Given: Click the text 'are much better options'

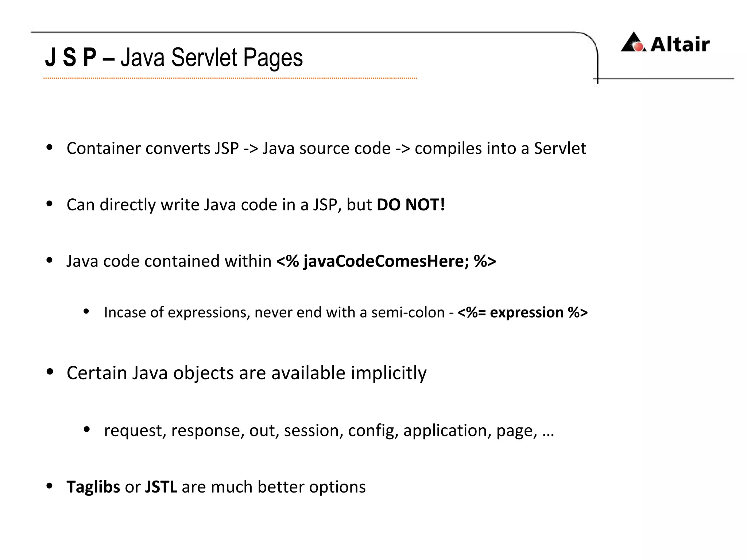Looking at the screenshot, I should pyautogui.click(x=274, y=487).
